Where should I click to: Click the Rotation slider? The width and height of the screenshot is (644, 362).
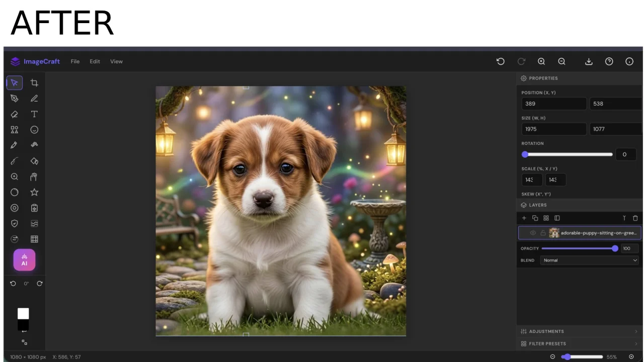tap(567, 154)
